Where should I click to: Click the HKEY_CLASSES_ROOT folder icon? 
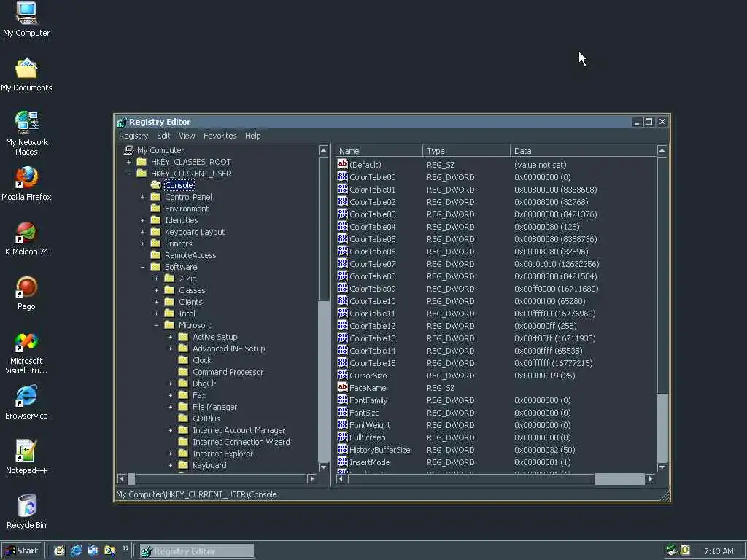coord(142,162)
